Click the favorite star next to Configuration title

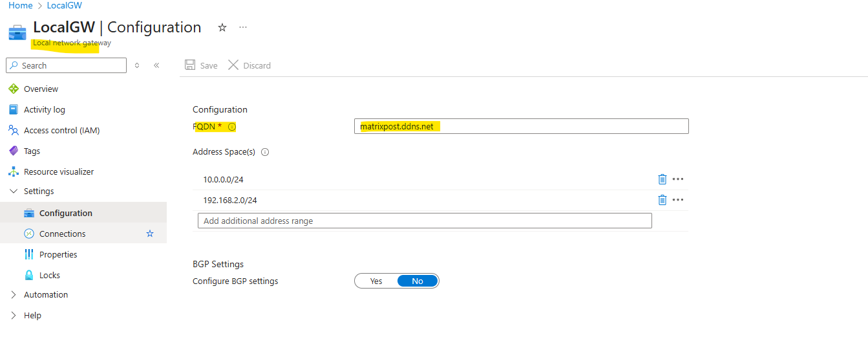click(x=222, y=27)
